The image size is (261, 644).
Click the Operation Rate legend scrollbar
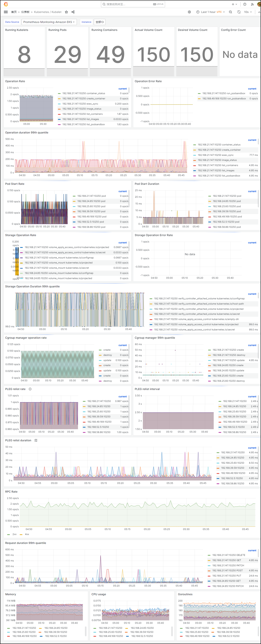point(129,90)
